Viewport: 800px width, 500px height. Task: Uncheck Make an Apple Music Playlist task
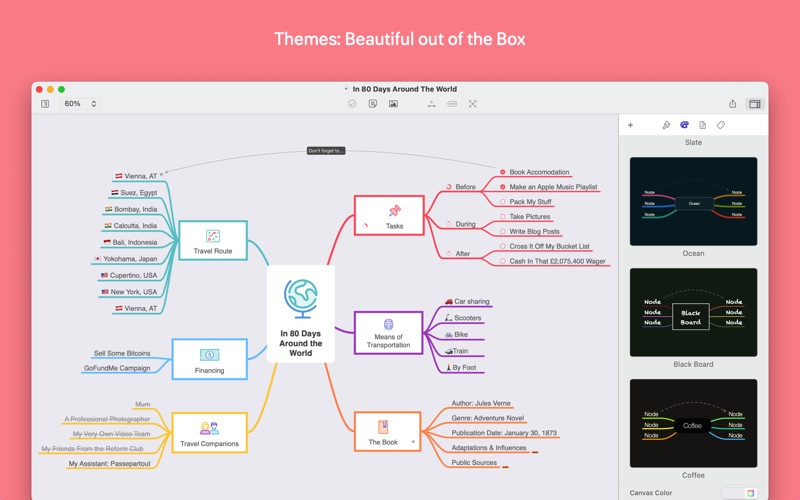coord(503,187)
